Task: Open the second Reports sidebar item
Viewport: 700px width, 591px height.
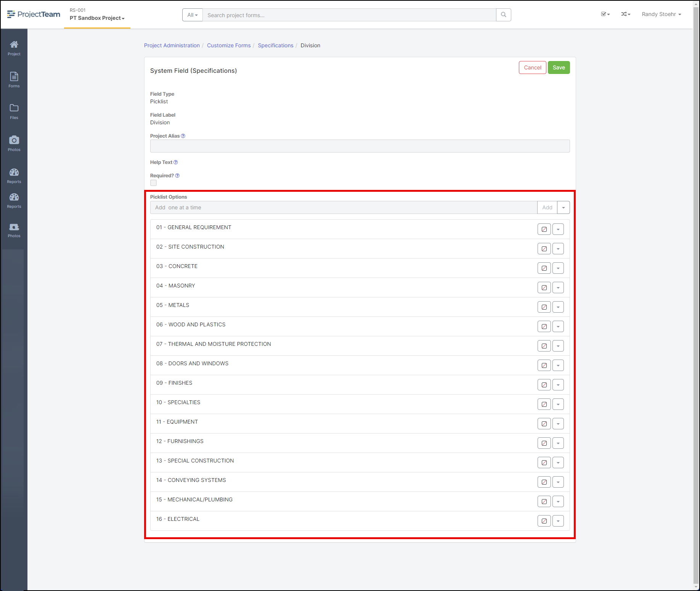Action: click(14, 201)
